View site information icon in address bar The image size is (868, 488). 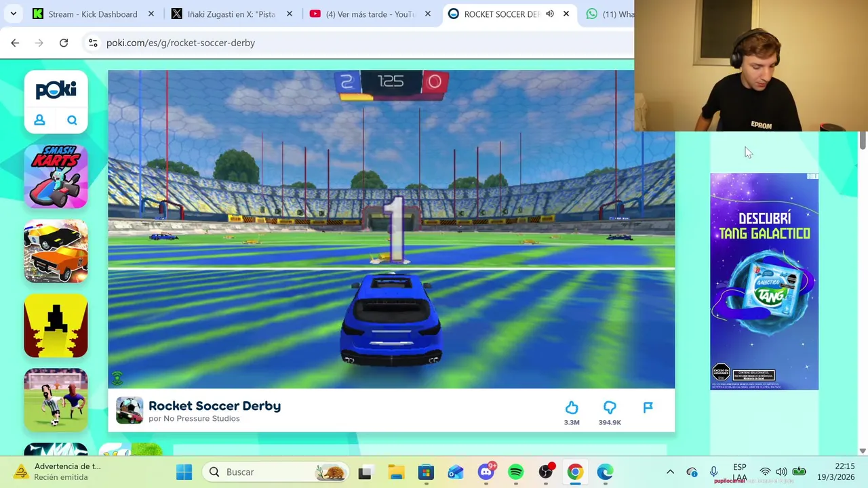94,43
